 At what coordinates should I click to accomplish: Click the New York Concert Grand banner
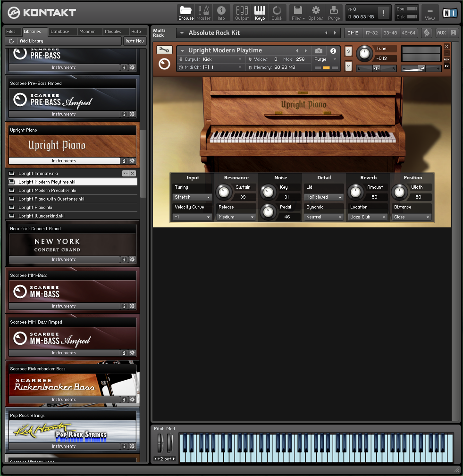click(x=73, y=245)
